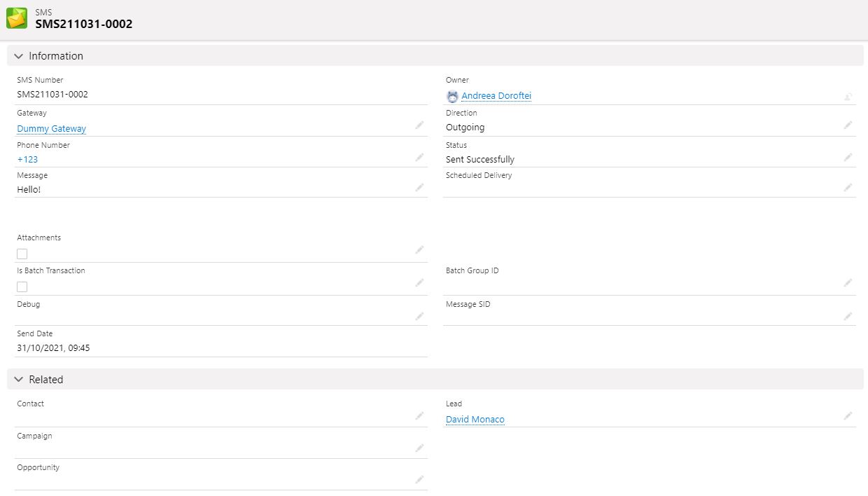This screenshot has height=496, width=868.
Task: Edit the Debug field pencil icon
Action: click(419, 316)
